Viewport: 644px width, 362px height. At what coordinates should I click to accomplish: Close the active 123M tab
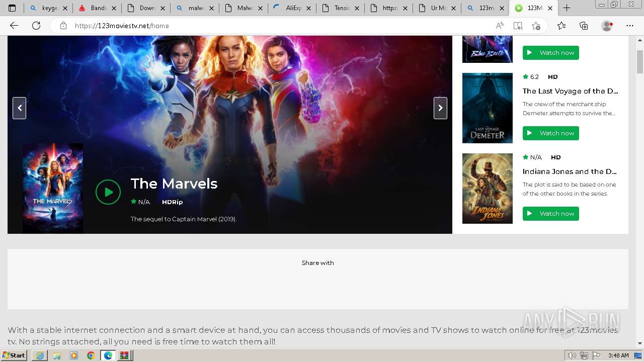click(550, 8)
